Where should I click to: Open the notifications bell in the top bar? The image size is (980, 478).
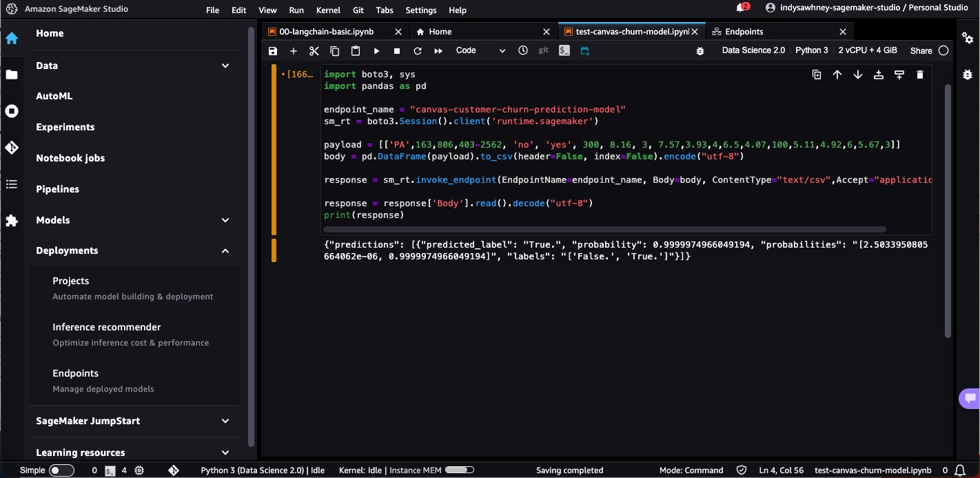[742, 8]
